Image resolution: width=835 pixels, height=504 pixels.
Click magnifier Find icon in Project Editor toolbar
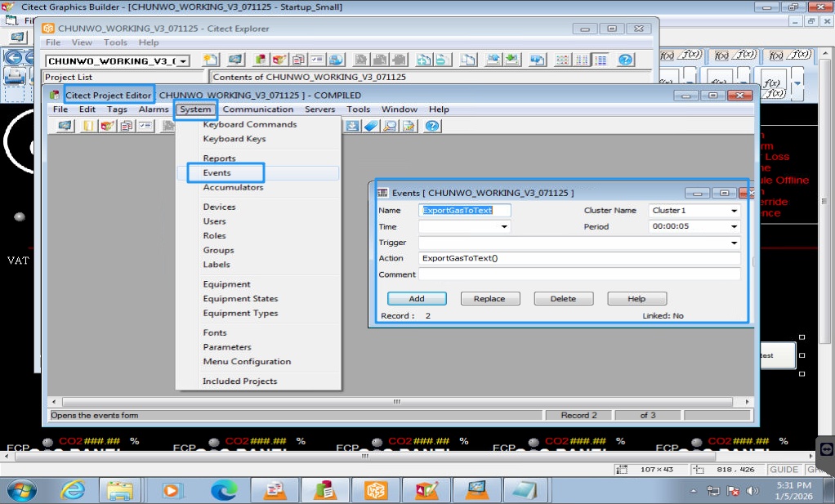(390, 126)
